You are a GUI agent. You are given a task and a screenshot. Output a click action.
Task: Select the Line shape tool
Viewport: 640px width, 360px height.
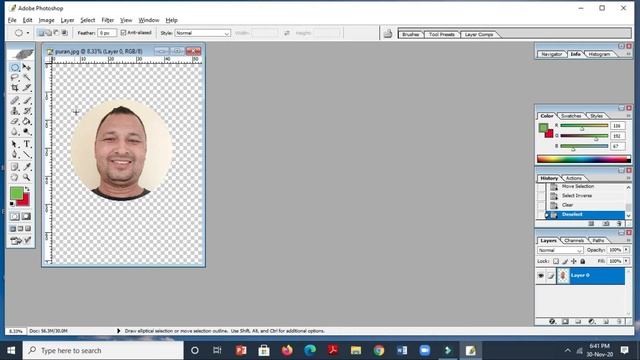point(27,154)
